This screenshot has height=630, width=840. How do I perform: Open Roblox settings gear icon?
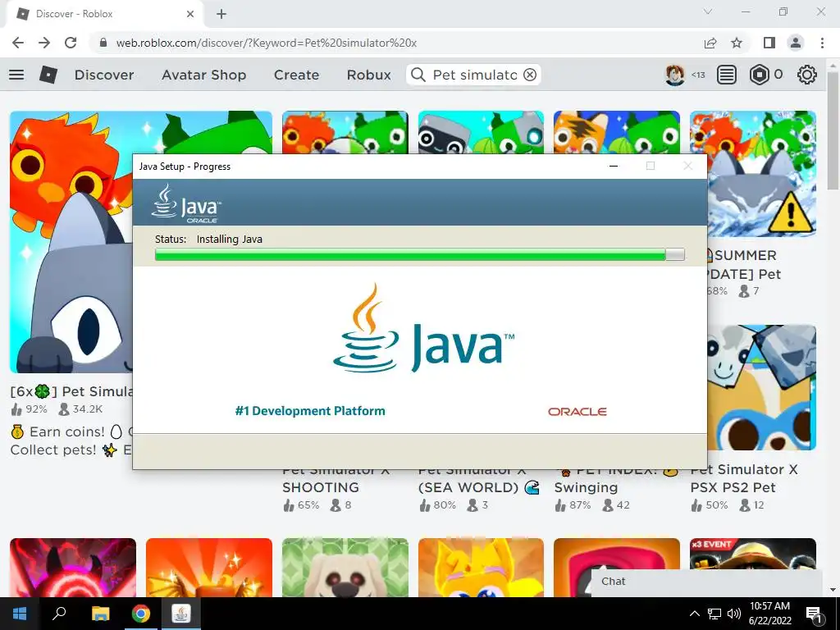807,75
